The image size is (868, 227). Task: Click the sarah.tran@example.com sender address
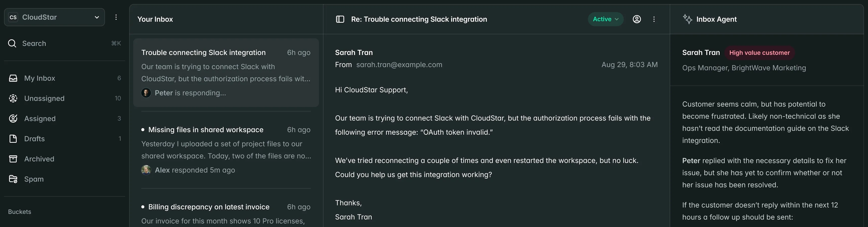399,65
